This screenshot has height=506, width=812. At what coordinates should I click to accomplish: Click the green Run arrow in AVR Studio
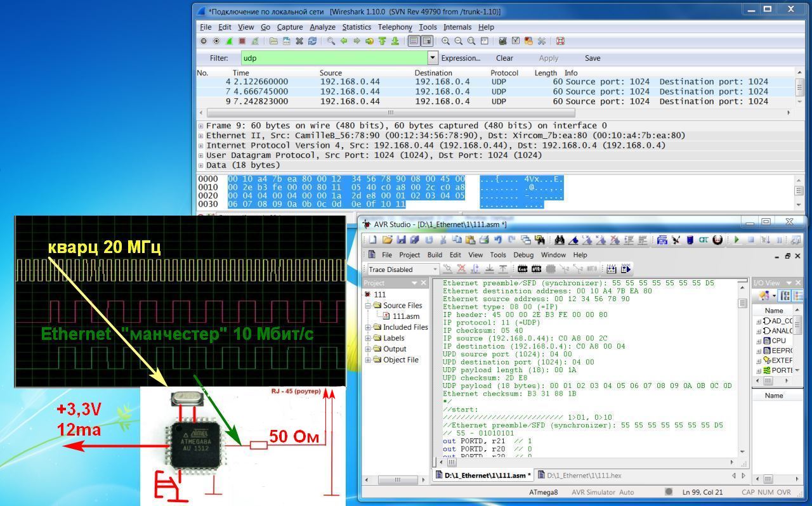coord(737,240)
